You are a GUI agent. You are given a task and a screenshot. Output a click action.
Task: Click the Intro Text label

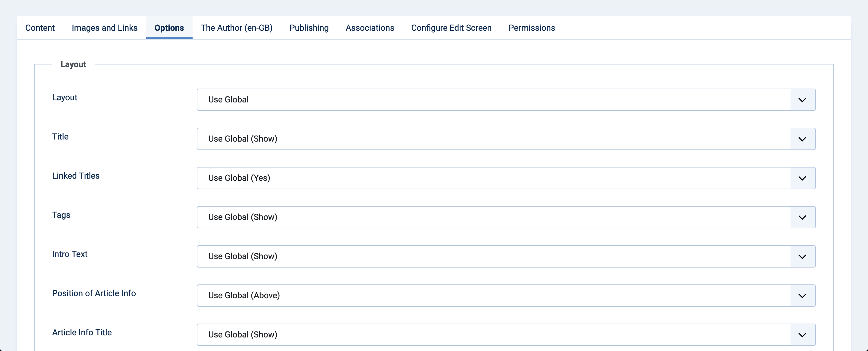pyautogui.click(x=70, y=254)
